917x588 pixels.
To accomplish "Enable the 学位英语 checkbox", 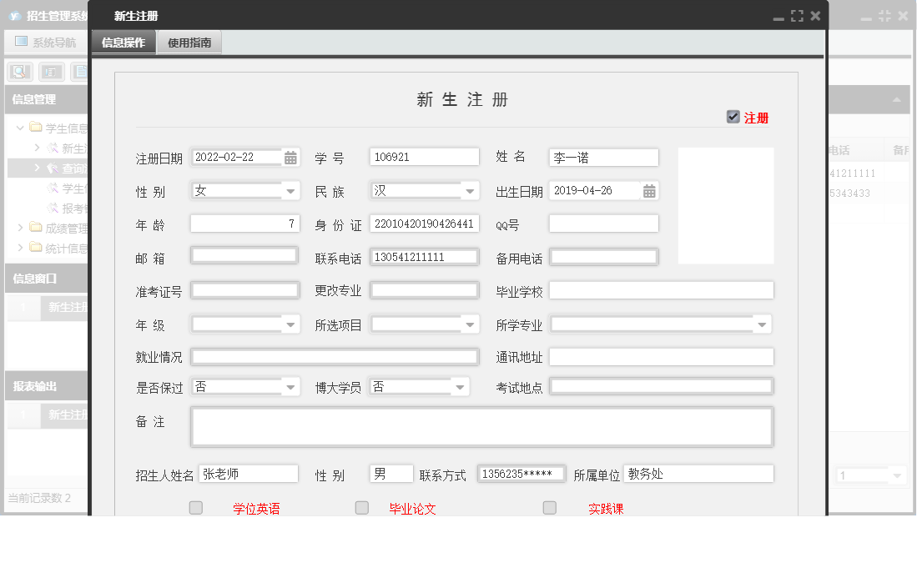I will point(194,507).
